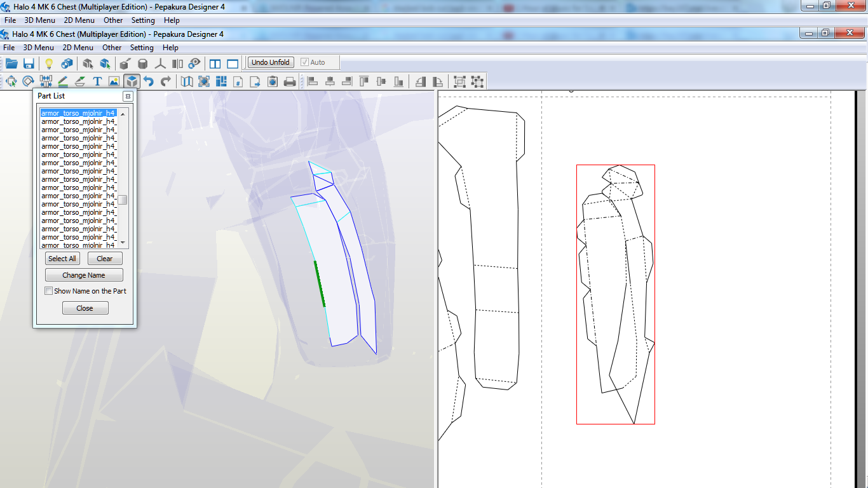Click the Clear button in Part List

click(105, 259)
